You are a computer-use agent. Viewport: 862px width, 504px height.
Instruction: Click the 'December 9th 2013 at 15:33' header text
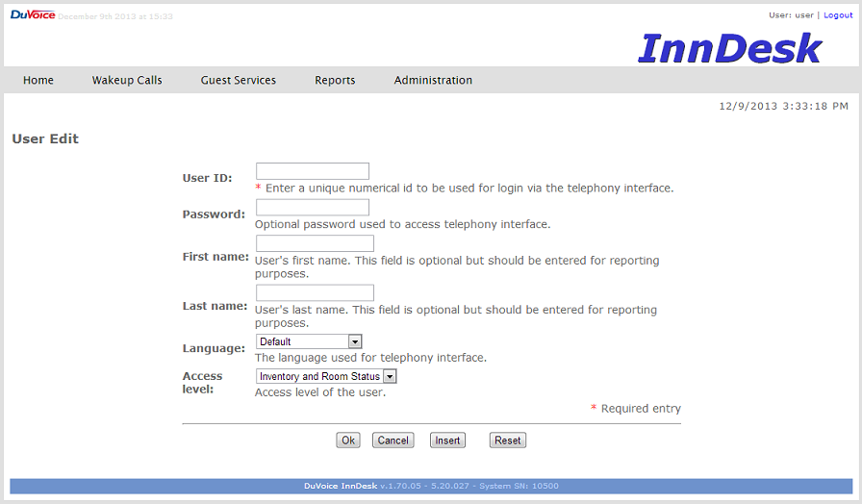[115, 16]
